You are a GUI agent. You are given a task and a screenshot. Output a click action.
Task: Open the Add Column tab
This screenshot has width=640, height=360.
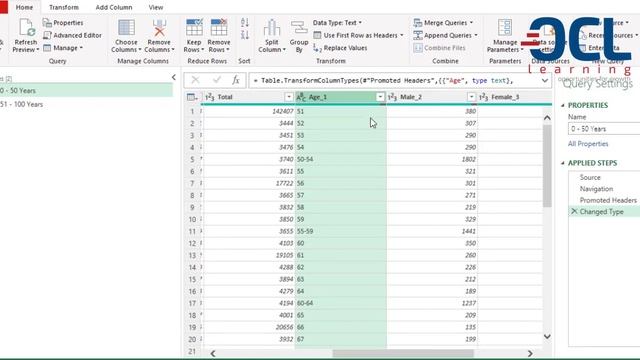point(114,7)
